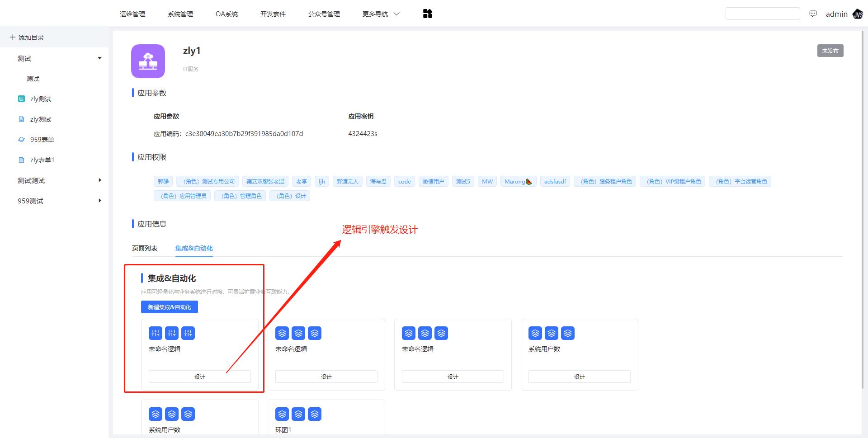The height and width of the screenshot is (438, 868).
Task: Click 设计 in the slider-icon logic card
Action: click(200, 377)
